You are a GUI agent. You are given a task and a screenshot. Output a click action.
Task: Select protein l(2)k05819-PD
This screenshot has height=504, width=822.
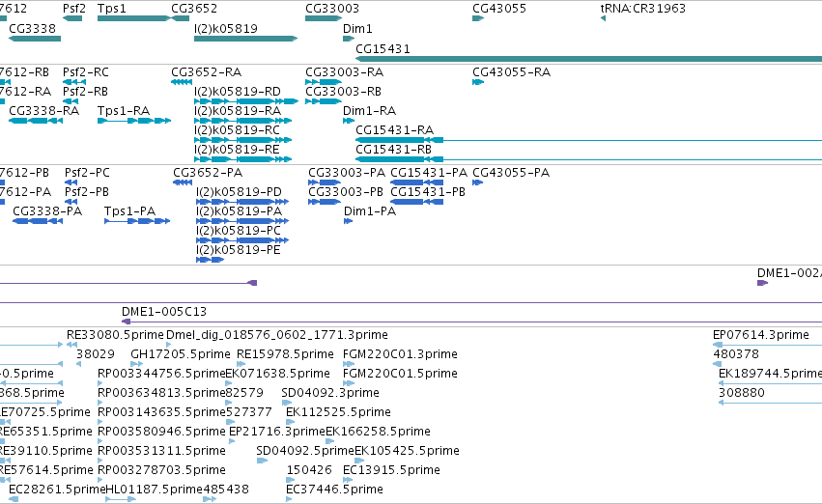click(x=239, y=192)
